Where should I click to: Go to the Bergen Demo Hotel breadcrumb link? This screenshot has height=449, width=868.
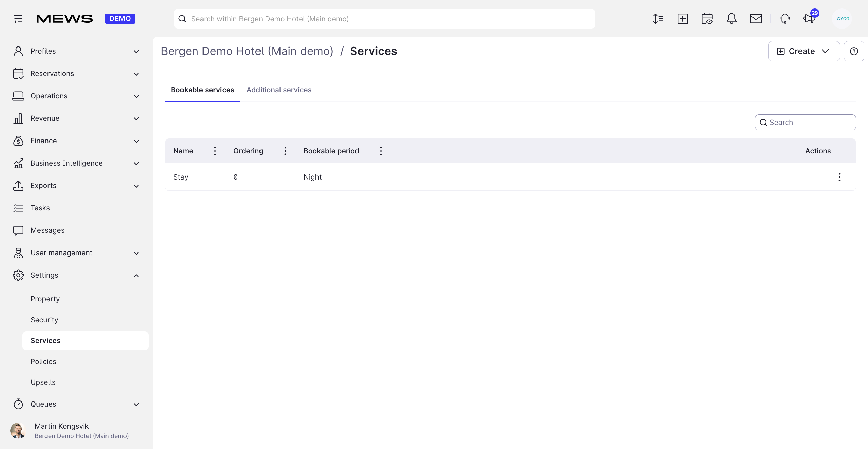247,51
